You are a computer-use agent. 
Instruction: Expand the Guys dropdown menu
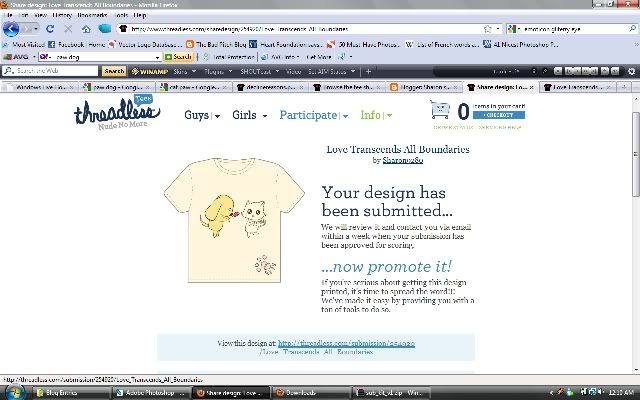(x=202, y=115)
